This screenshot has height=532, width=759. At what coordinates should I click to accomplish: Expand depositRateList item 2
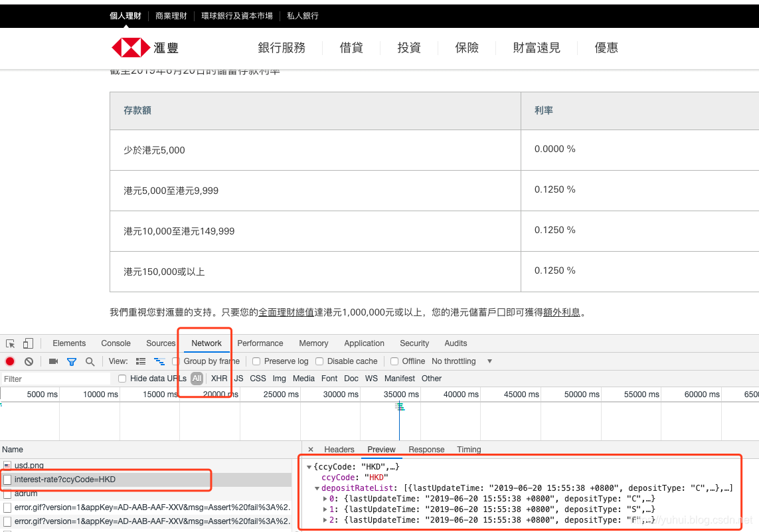click(x=325, y=520)
